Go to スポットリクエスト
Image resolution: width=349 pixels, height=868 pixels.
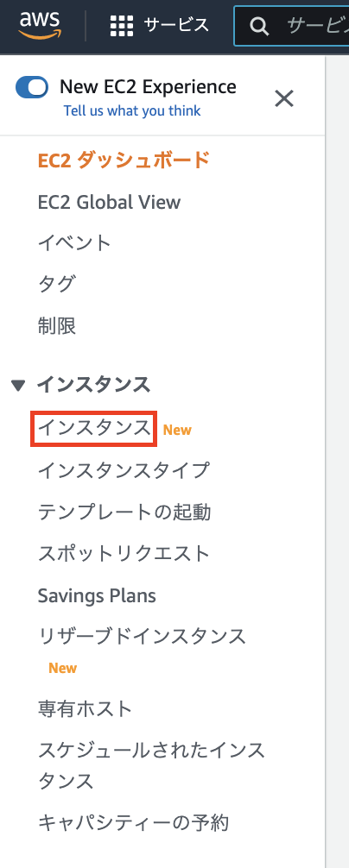(x=124, y=553)
